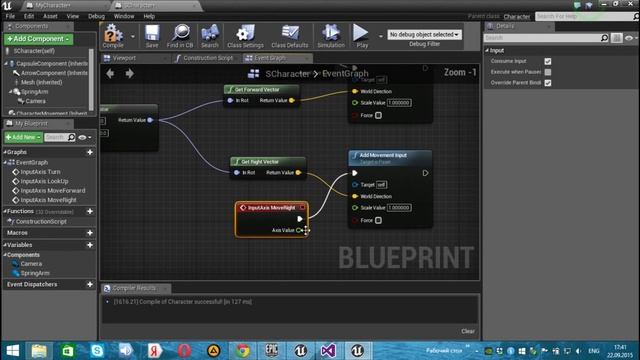The height and width of the screenshot is (360, 640).
Task: Click the Windows Start button
Action: coord(12,351)
